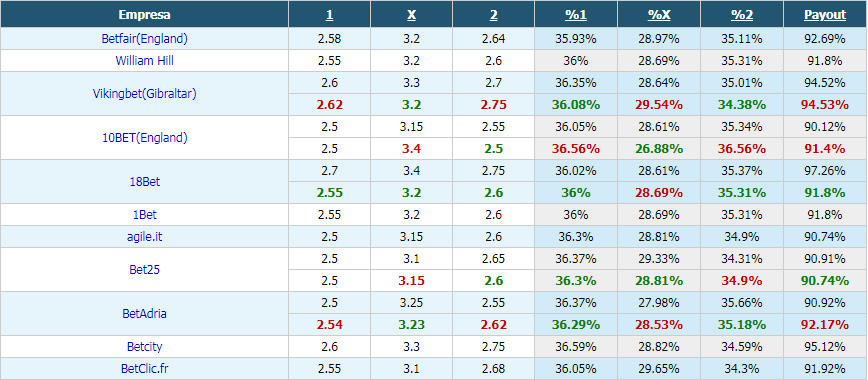Image resolution: width=868 pixels, height=380 pixels.
Task: Open the Betcity bookmaker link
Action: click(x=144, y=347)
